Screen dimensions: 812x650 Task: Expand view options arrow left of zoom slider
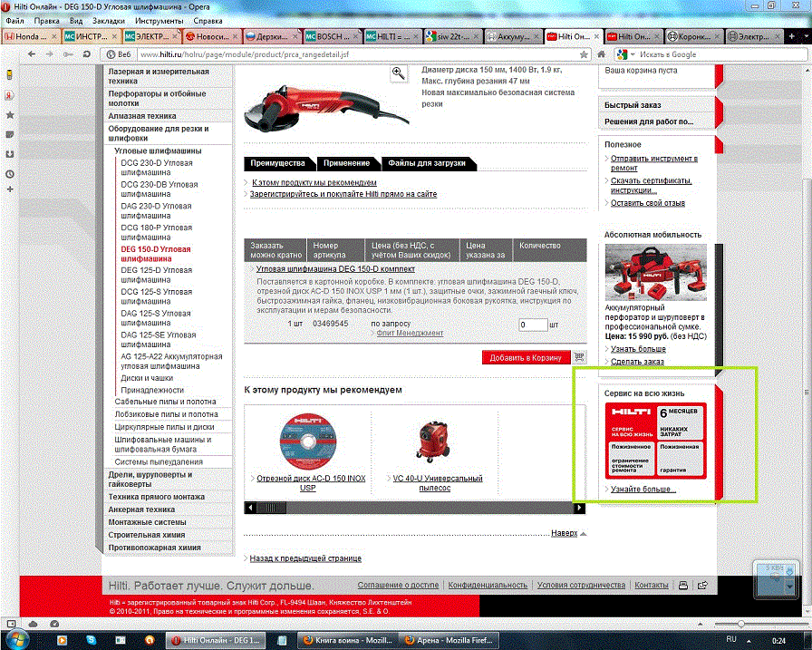(701, 624)
